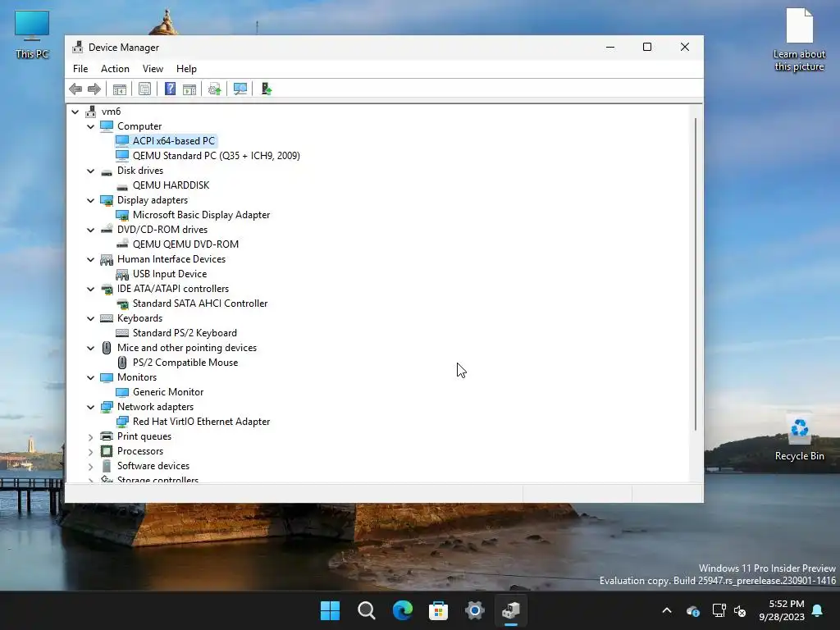Expand the Software devices category
This screenshot has height=630, width=840.
(x=90, y=467)
